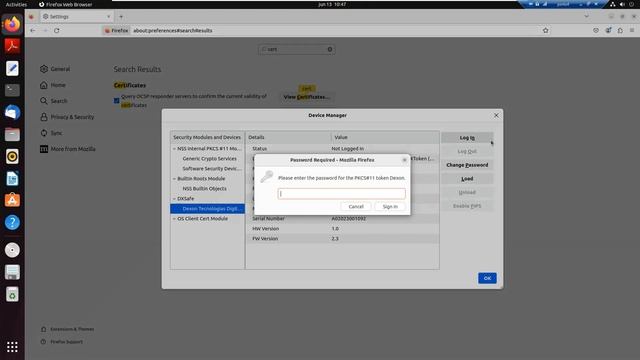Screen dimensions: 640x360
Task: Collapse the Builtin Roots Module node
Action: click(x=174, y=179)
